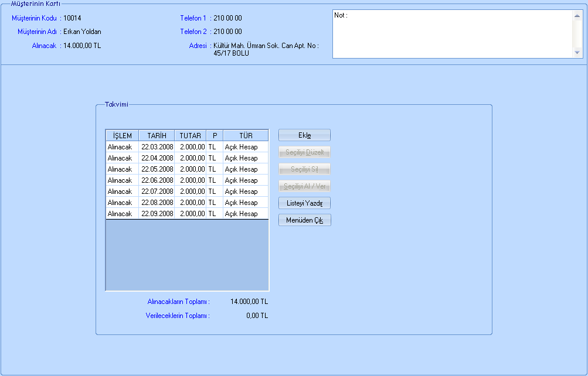This screenshot has width=588, height=376.
Task: Click the TUTAR column header
Action: [190, 135]
